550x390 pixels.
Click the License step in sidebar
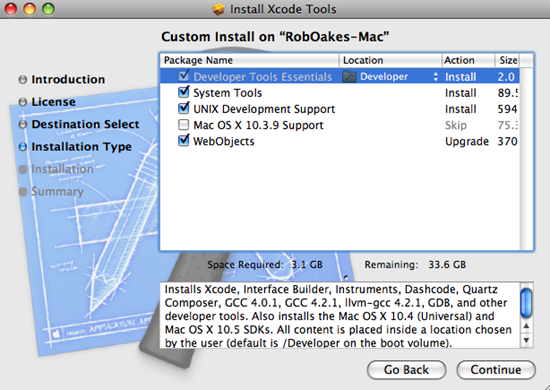[53, 102]
